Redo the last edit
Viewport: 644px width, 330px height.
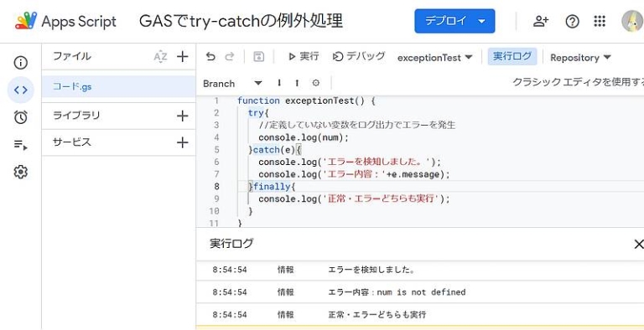(x=230, y=57)
